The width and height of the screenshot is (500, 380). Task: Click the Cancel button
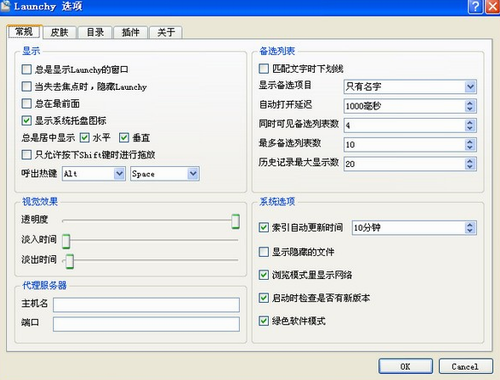[x=466, y=366]
